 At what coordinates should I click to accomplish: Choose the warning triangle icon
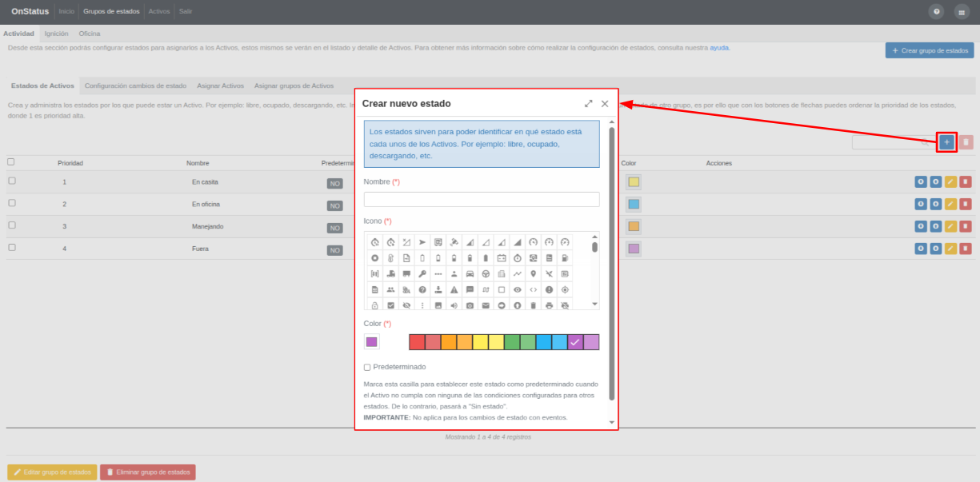click(x=454, y=290)
